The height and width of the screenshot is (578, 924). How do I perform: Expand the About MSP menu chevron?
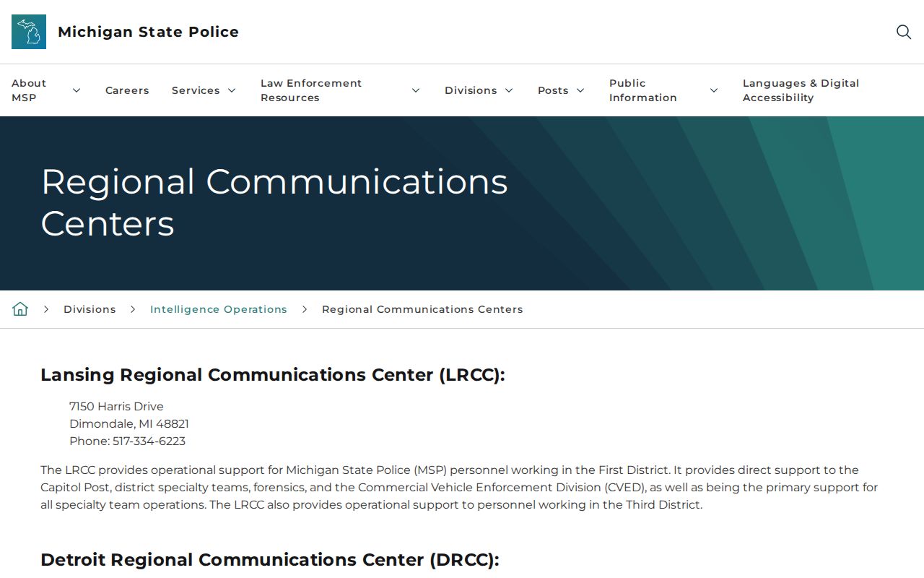click(77, 90)
